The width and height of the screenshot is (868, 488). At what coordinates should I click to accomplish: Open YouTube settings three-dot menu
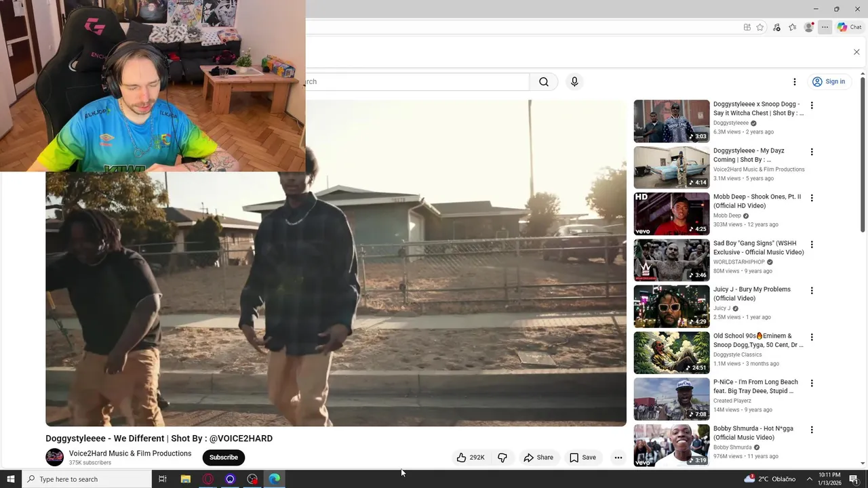coord(795,82)
